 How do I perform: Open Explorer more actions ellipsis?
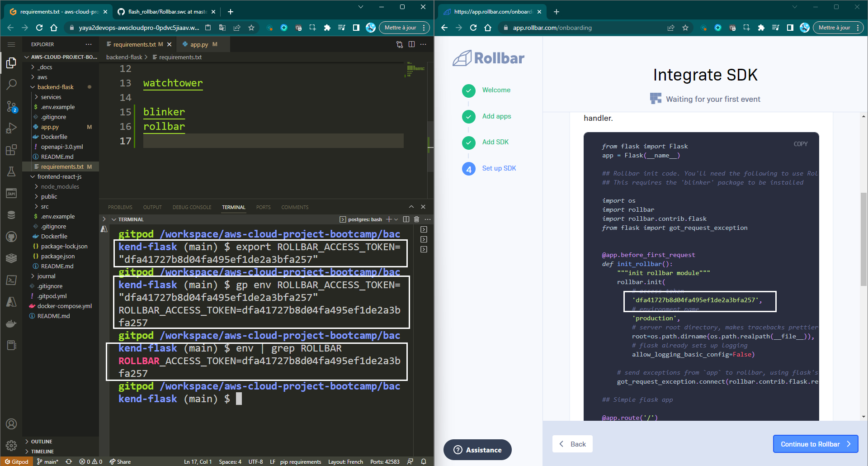coord(89,44)
